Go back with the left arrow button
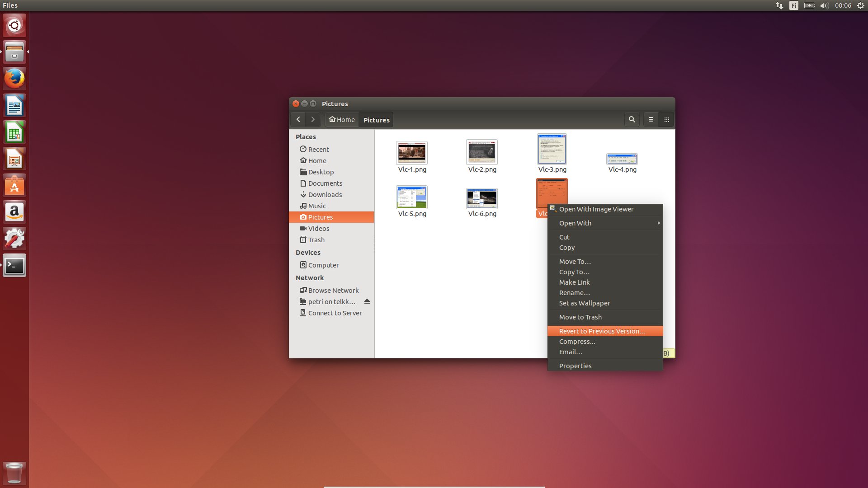 tap(298, 120)
